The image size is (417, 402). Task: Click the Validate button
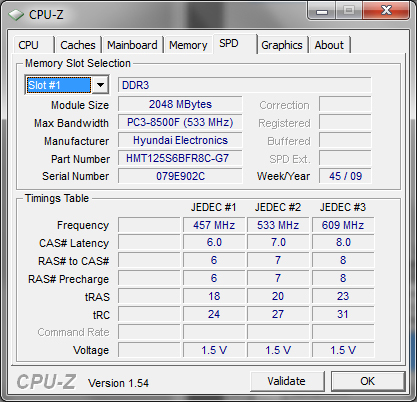coord(287,381)
